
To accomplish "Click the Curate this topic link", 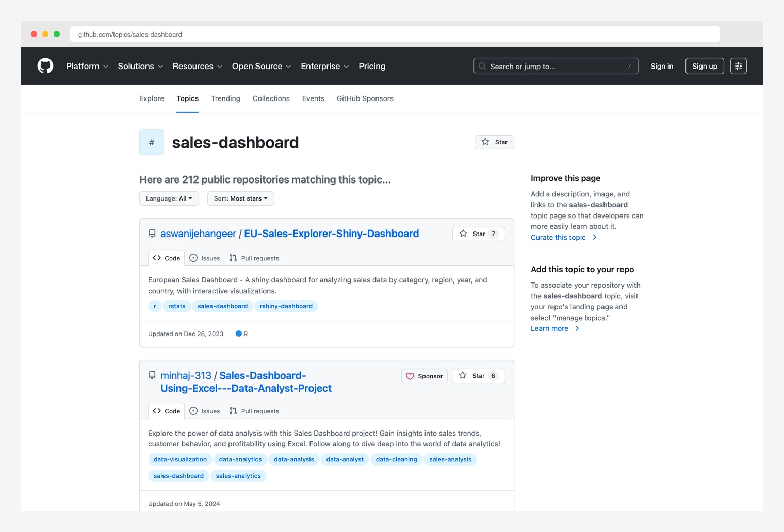I will coord(558,237).
